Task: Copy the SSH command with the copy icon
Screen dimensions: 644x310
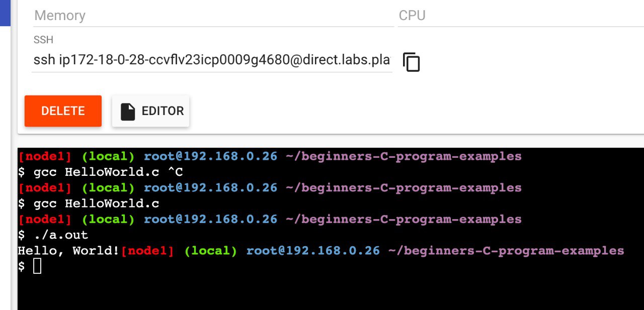Action: [x=411, y=62]
